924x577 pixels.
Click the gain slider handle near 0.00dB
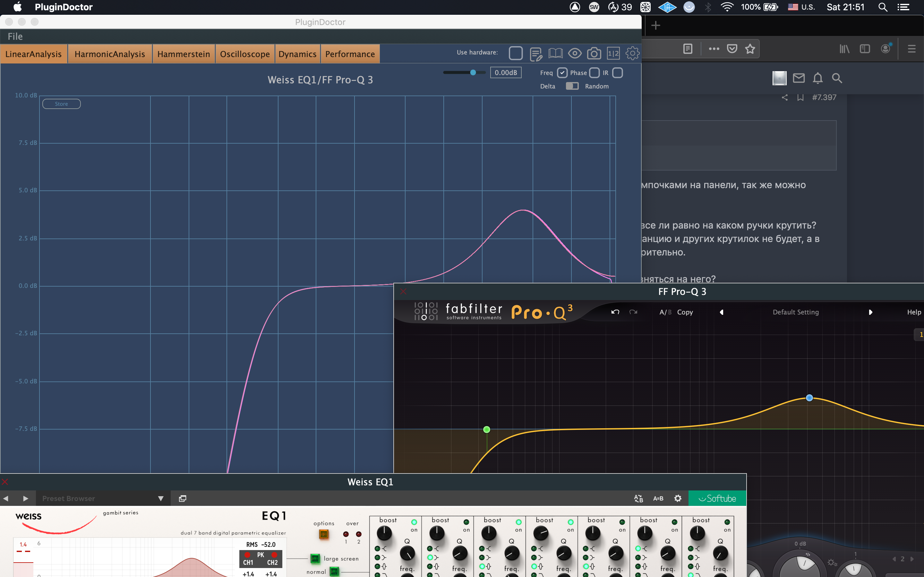coord(473,72)
